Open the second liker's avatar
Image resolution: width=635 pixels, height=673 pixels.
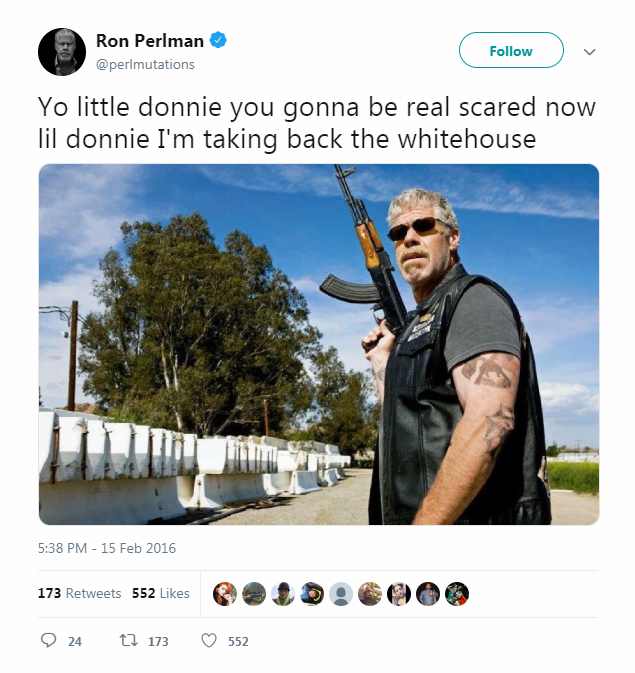point(254,594)
